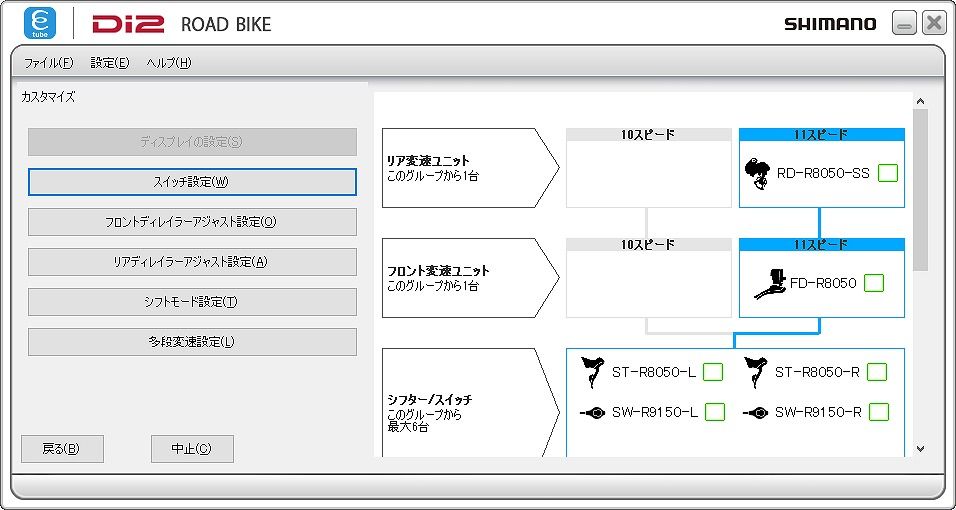Open the ヘルプ(H) menu
956x510 pixels.
(169, 63)
